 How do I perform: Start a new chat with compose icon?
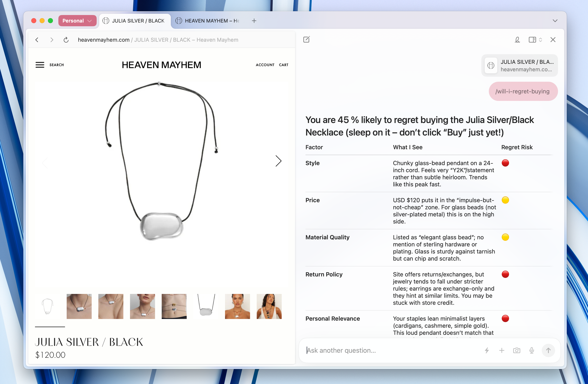point(306,40)
